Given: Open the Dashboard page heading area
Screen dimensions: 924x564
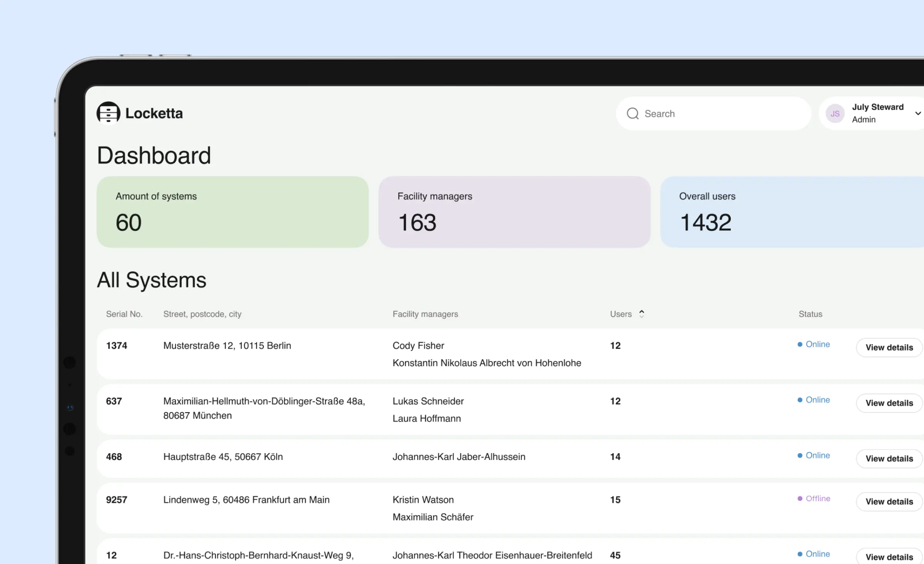Looking at the screenshot, I should pos(154,155).
